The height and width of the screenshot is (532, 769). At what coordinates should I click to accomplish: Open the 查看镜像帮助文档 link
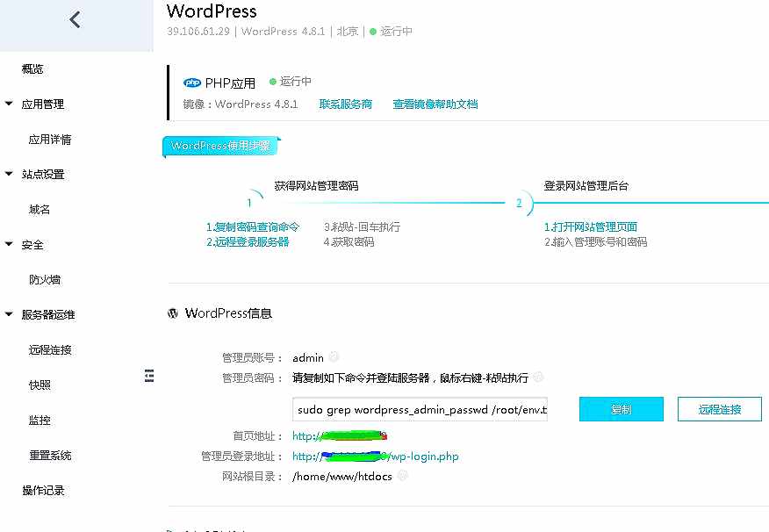click(435, 104)
